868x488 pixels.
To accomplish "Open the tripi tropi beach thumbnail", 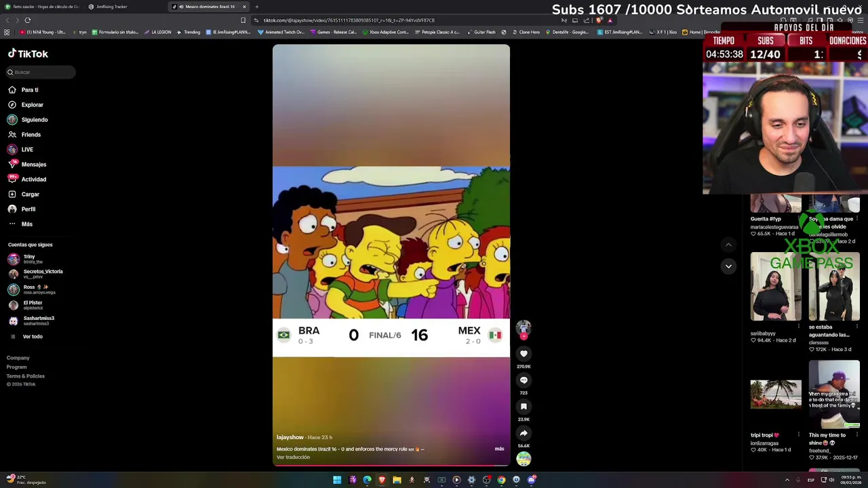I will pos(776,394).
